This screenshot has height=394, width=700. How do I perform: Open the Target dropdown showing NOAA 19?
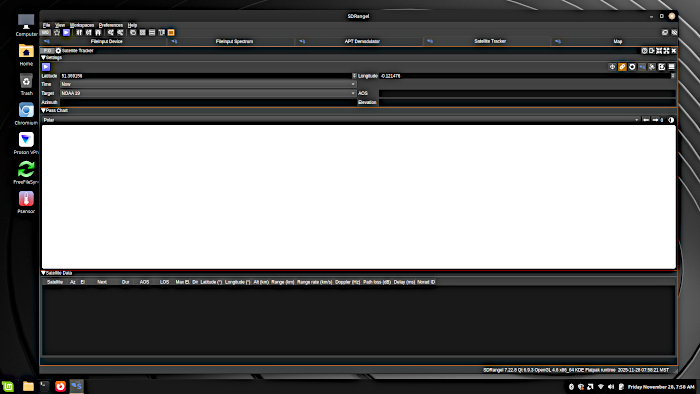208,93
